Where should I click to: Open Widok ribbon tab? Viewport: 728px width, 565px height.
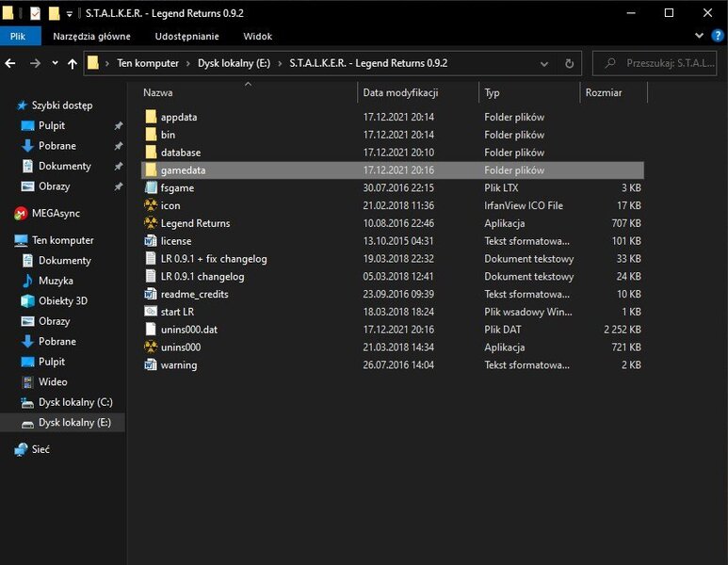tap(258, 36)
